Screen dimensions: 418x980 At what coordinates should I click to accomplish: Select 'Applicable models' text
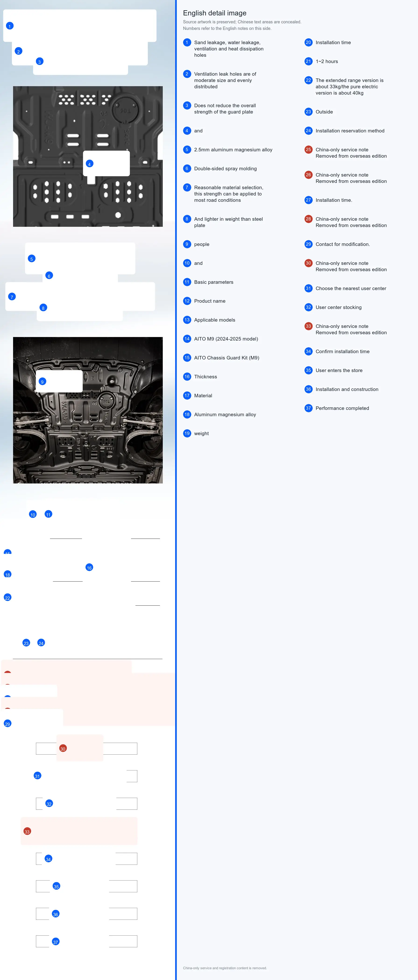tap(215, 320)
